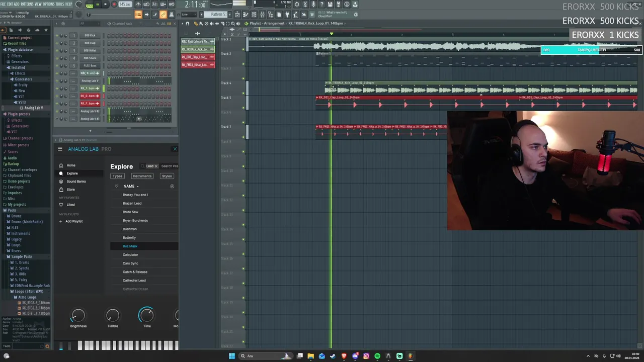Click the orange step-edit icon

138,15
